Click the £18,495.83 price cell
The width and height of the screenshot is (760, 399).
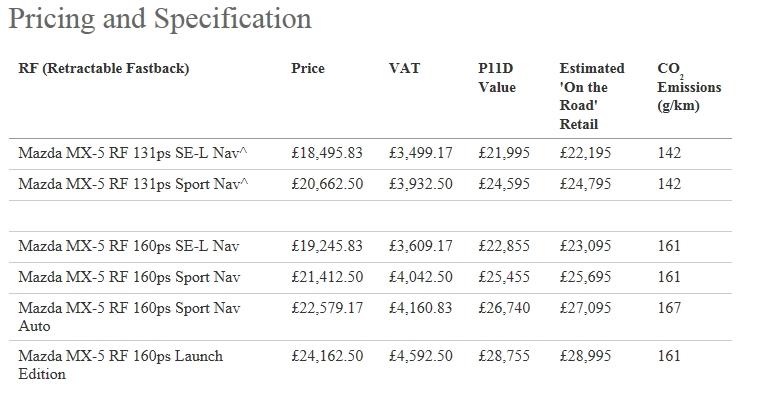pos(327,153)
